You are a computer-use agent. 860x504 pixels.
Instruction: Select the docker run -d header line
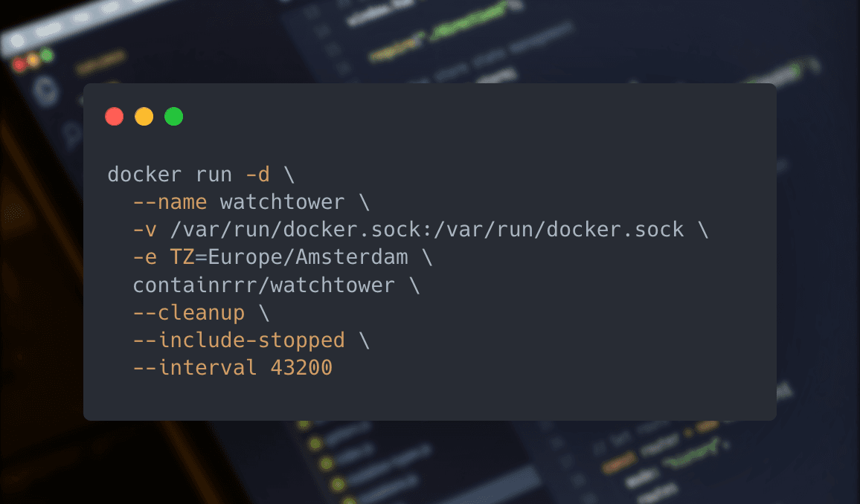tap(199, 174)
